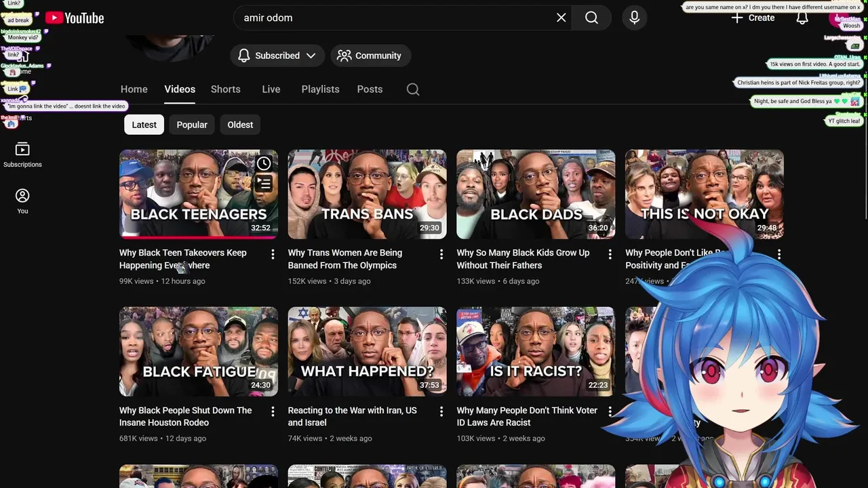Add Black Teenagers video to queue
Screen dimensions: 868x488
264,184
